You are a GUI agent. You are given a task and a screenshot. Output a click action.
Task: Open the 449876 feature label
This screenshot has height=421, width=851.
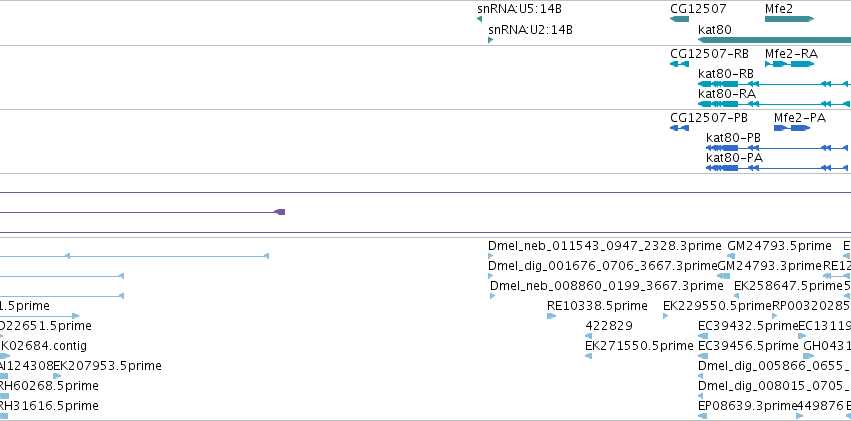tap(820, 405)
